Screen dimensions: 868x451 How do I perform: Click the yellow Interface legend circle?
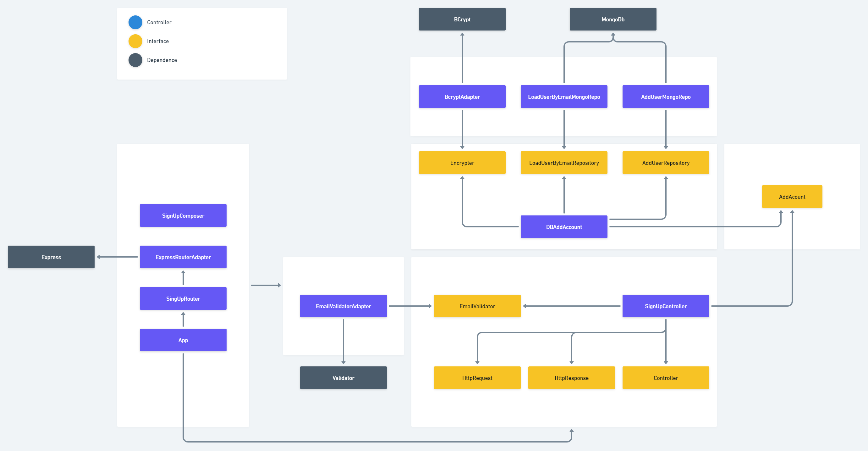135,41
